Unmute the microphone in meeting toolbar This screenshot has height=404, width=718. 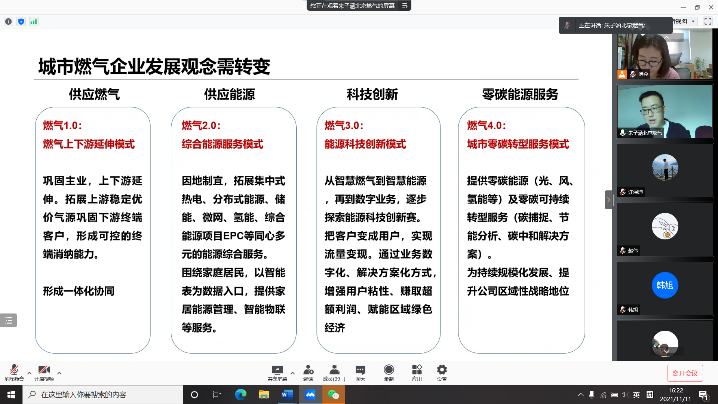[x=13, y=370]
